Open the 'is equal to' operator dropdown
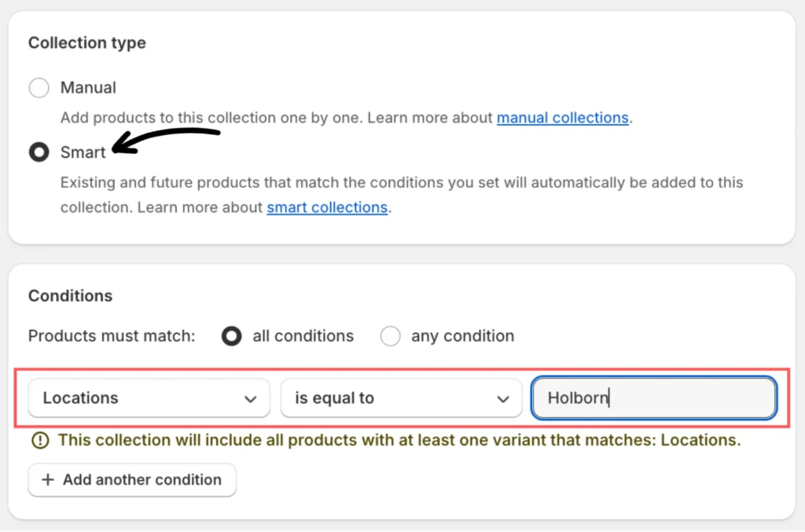The image size is (805, 532). pyautogui.click(x=393, y=398)
